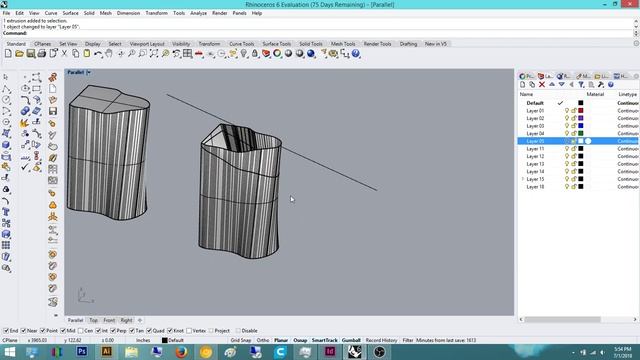Open Firefox from the taskbar

point(181,351)
